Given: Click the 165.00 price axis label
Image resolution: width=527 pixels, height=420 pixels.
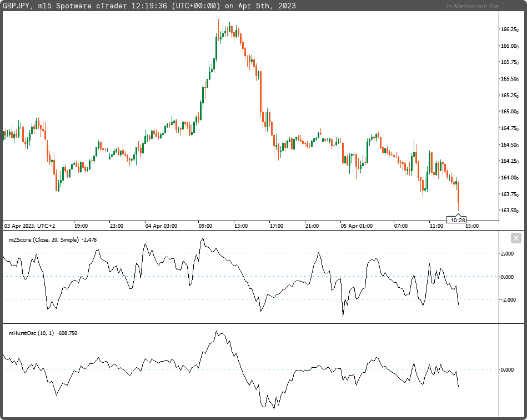Looking at the screenshot, I should pyautogui.click(x=509, y=112).
